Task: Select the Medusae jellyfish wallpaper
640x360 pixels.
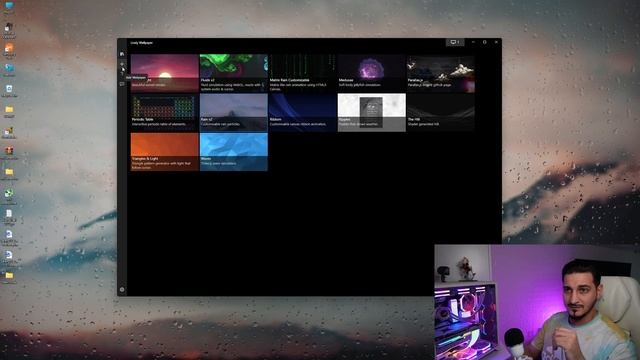Action: click(371, 73)
